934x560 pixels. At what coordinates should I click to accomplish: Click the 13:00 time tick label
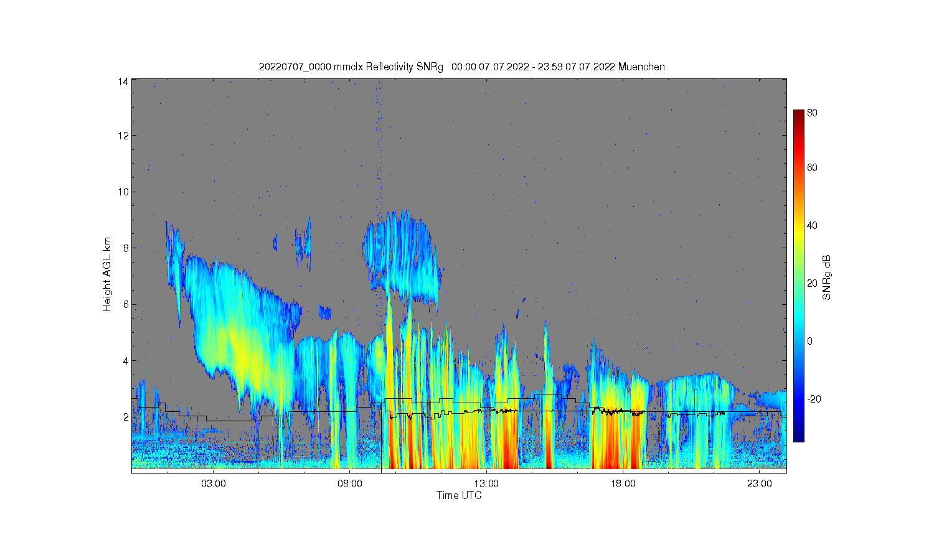(x=486, y=484)
